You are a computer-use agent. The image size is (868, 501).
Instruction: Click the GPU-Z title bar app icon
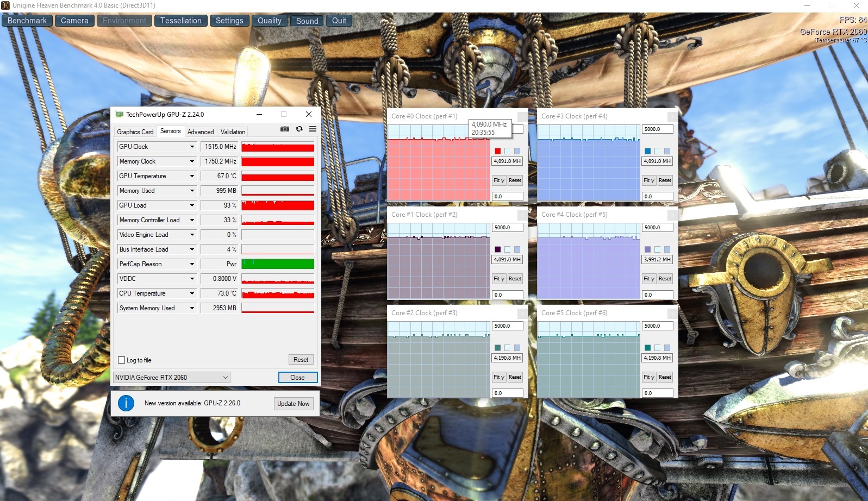coord(120,114)
